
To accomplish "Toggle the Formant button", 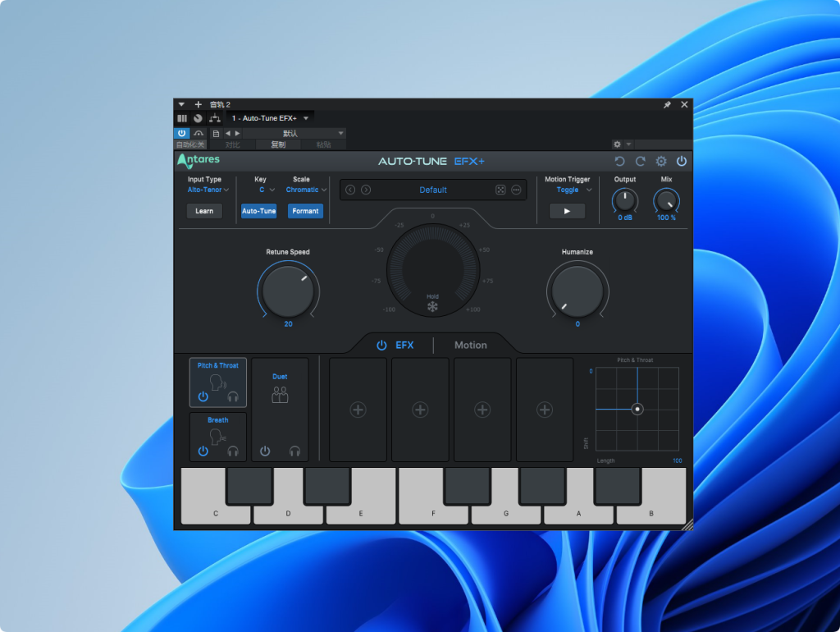I will [x=305, y=211].
